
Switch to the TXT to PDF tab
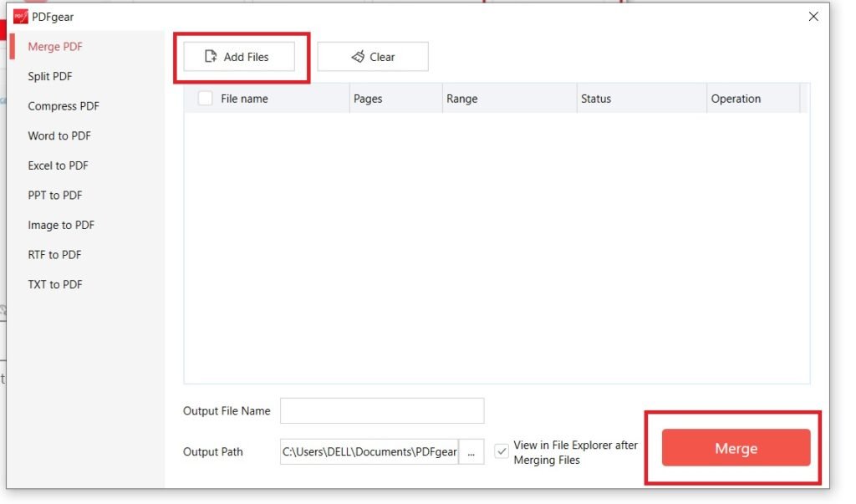click(54, 284)
